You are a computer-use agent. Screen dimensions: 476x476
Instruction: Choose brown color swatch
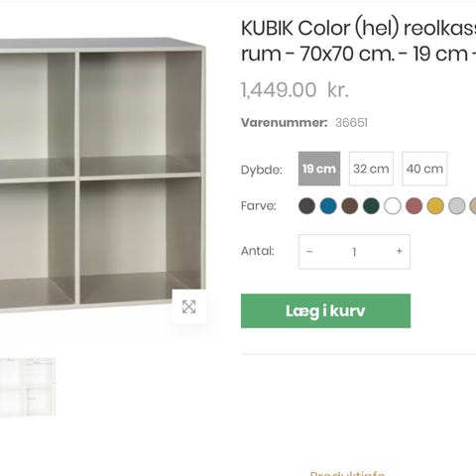350,206
